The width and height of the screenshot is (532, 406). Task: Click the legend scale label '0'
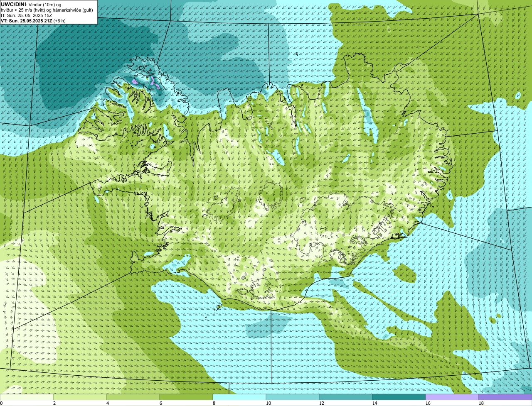(1, 403)
